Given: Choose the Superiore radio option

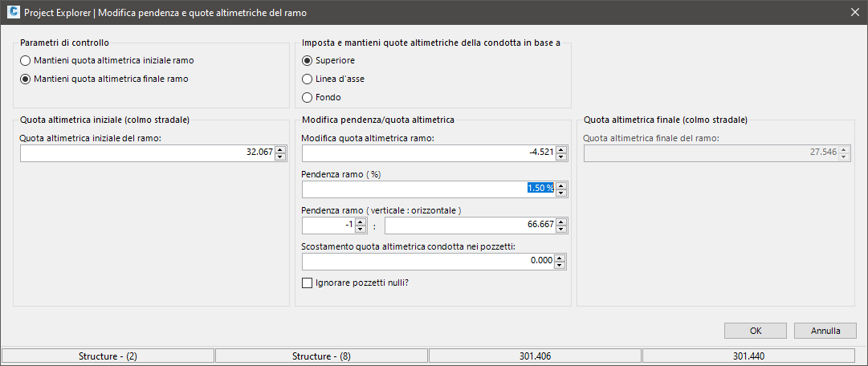Looking at the screenshot, I should (308, 60).
